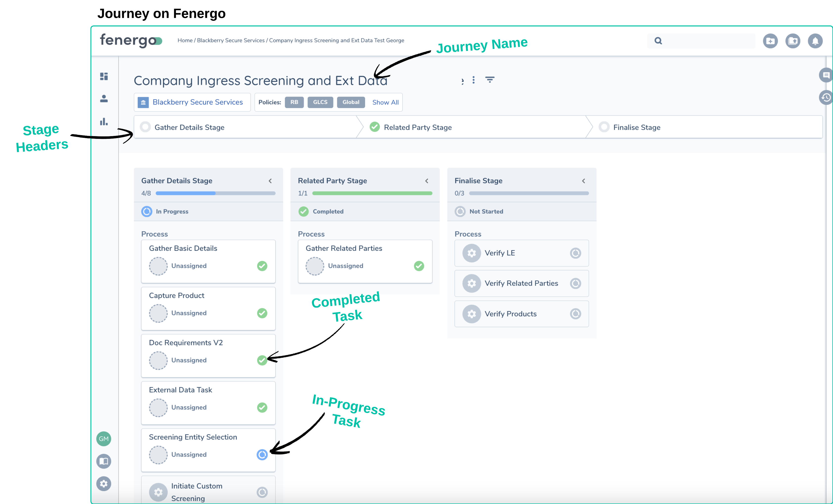
Task: Click the user profile sidebar icon
Action: click(104, 99)
